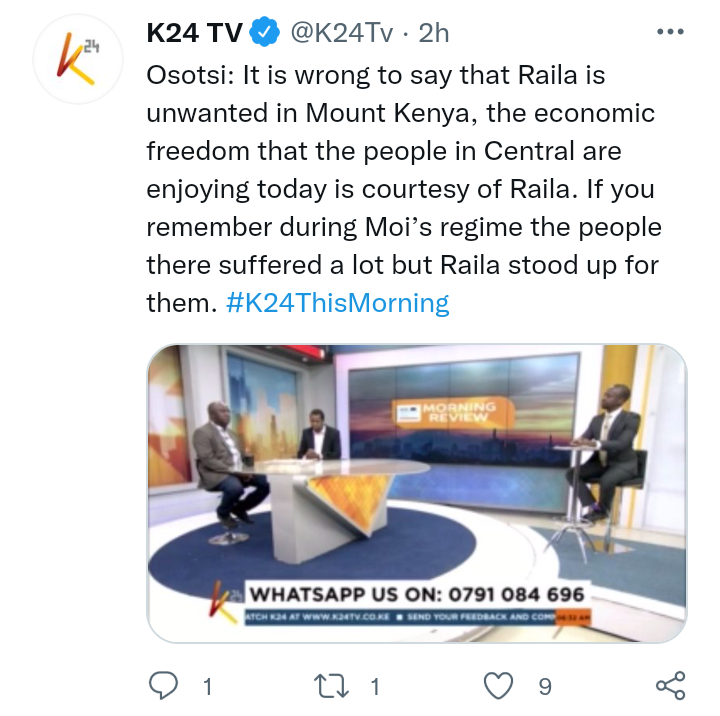This screenshot has height=716, width=720.
Task: Click the reply count number 1
Action: [208, 687]
